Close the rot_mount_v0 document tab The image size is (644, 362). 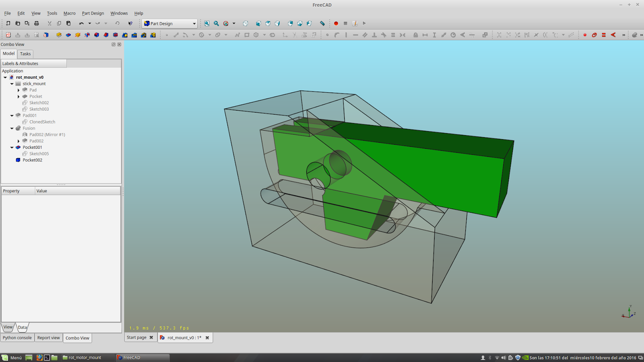click(207, 338)
